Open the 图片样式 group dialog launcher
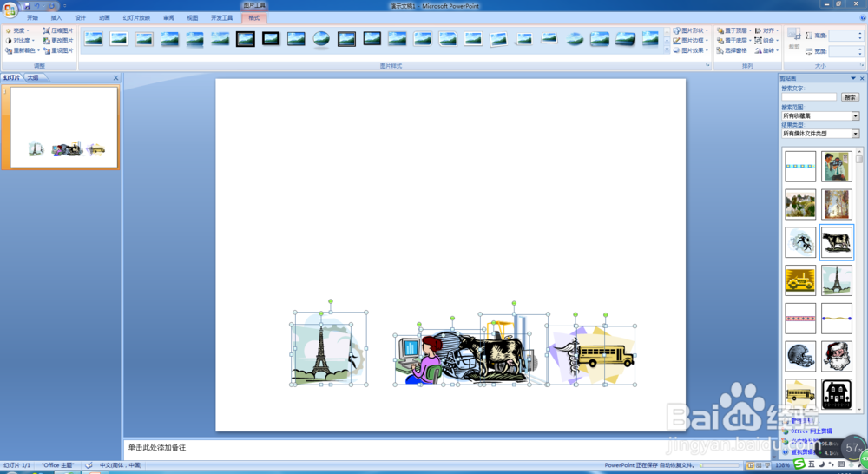Screen dimensions: 868x474 click(x=707, y=65)
